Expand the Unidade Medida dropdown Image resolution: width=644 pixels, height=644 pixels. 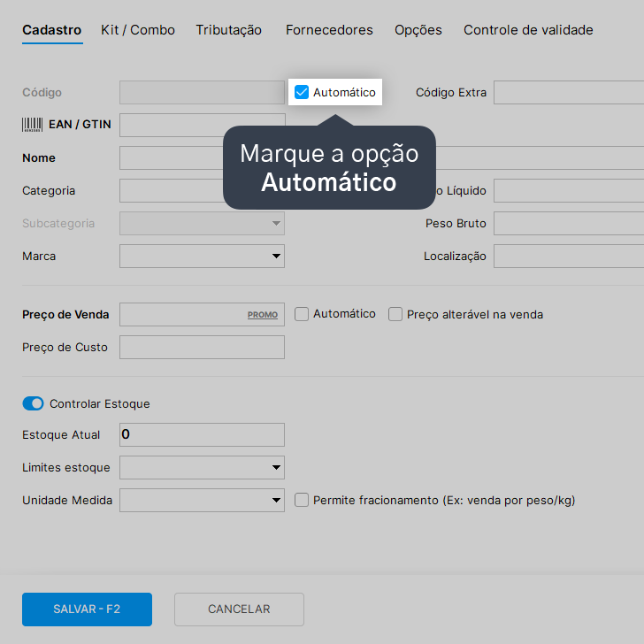(202, 501)
